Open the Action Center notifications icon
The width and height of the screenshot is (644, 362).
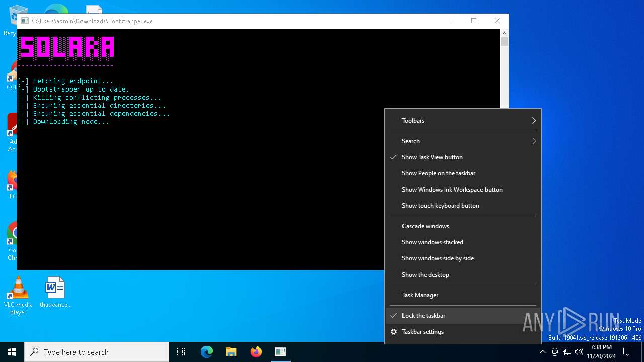[627, 352]
